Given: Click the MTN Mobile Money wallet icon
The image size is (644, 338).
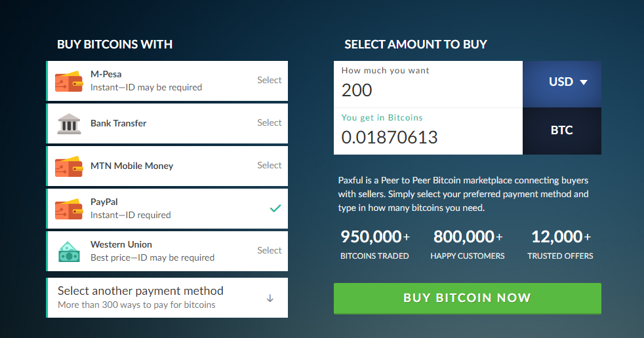Looking at the screenshot, I should 69,166.
